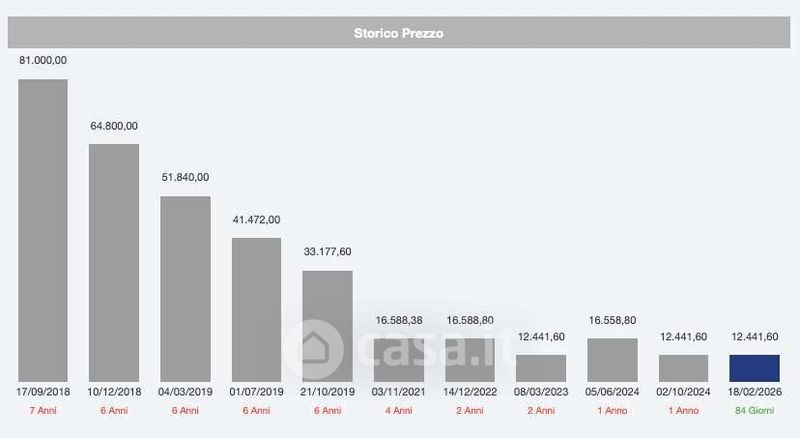Click the 14/12/2022 date label
The height and width of the screenshot is (438, 800).
[x=470, y=393]
